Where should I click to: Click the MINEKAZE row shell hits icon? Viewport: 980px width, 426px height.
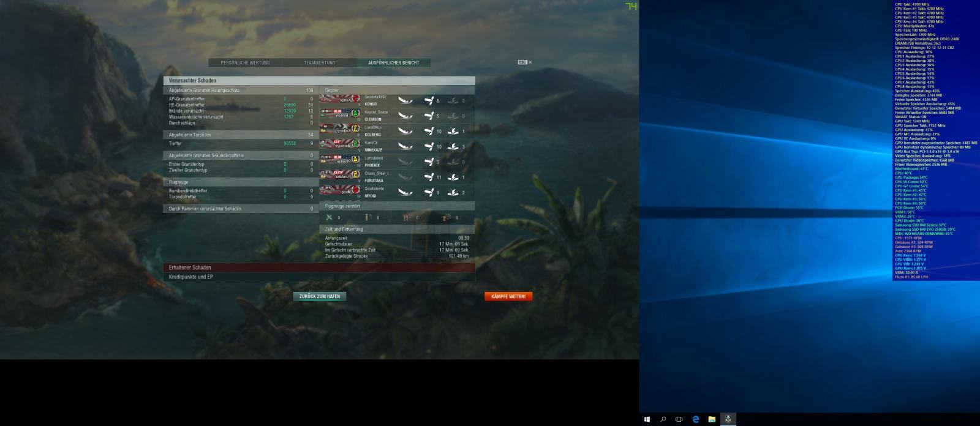tap(429, 146)
